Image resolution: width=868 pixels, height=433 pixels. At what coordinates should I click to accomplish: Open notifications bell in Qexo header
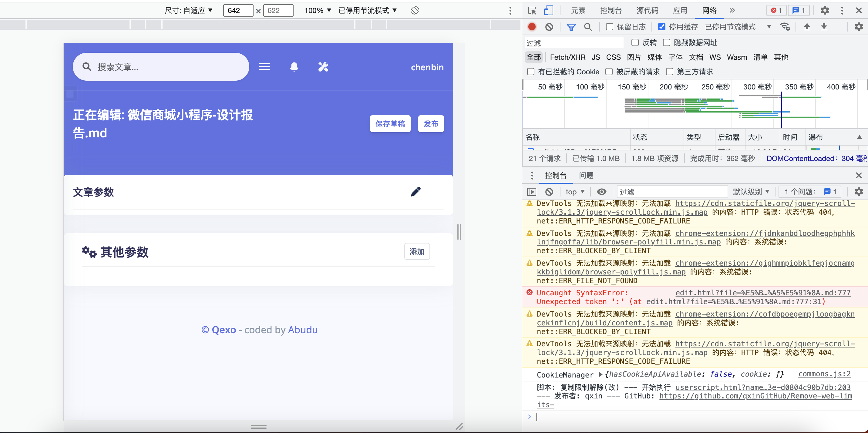(294, 67)
